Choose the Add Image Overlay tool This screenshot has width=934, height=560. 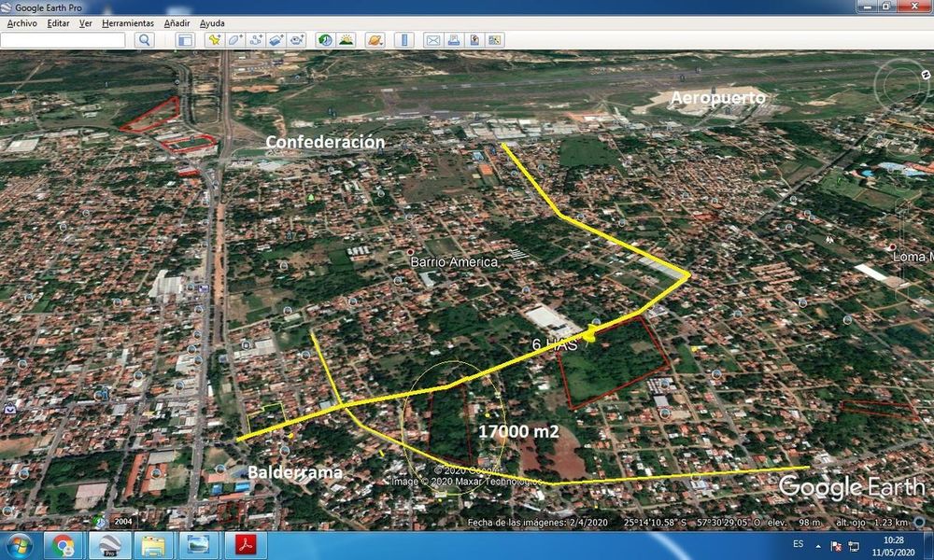click(x=276, y=40)
